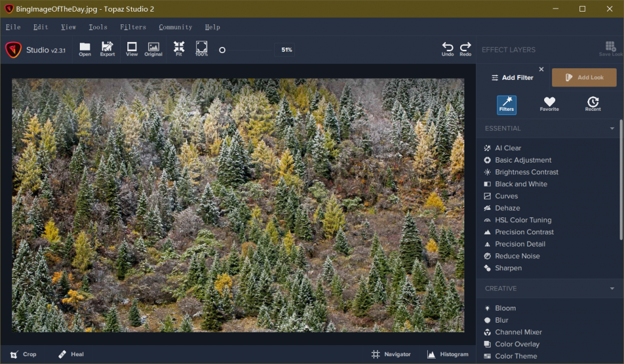Choose the AI Clear filter

click(x=508, y=148)
